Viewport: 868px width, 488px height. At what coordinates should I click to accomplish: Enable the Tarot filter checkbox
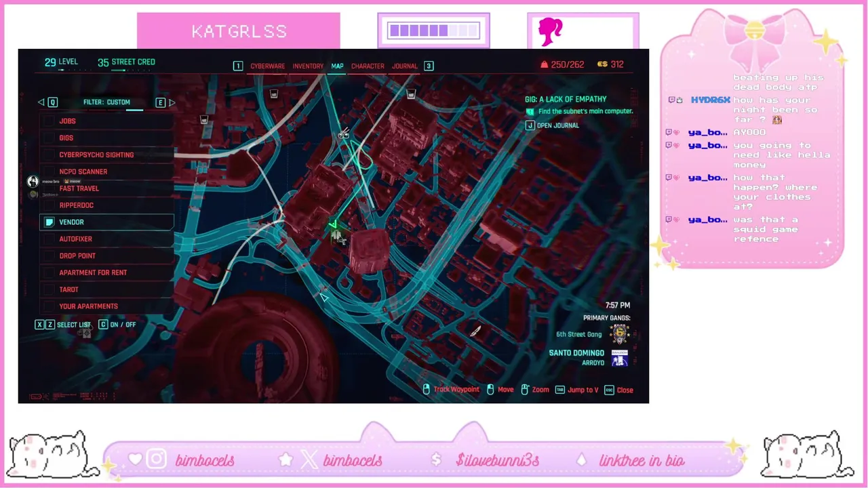point(49,289)
